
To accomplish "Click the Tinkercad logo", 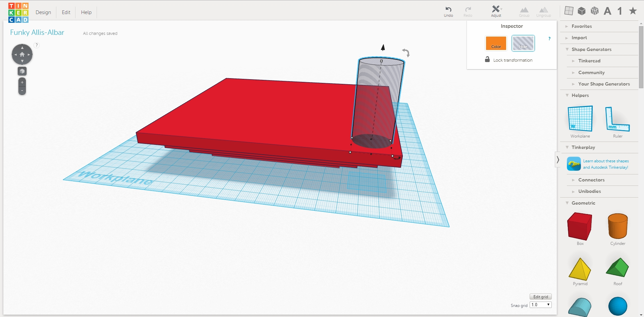I will [x=18, y=12].
